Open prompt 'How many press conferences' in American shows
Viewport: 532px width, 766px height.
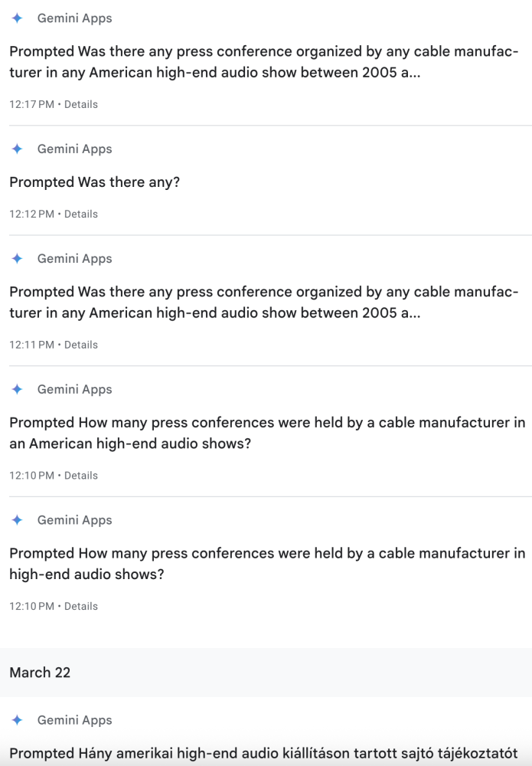tap(267, 433)
